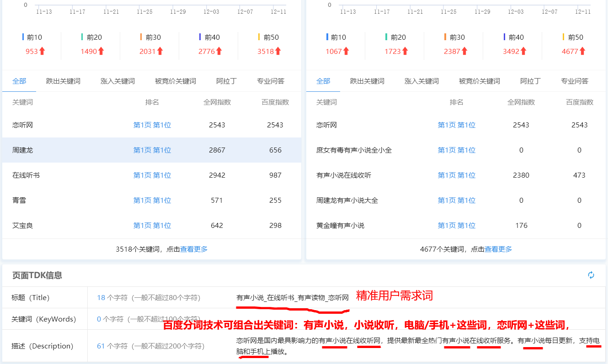Click 查看更多 link under 4677个关键词
Viewport: 608px width, 364px height.
498,249
